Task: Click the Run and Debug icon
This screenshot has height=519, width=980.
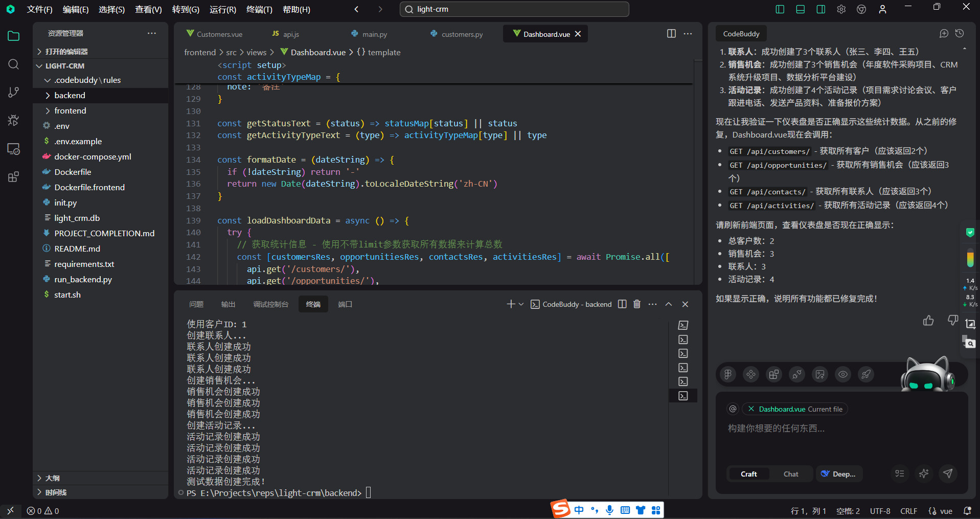Action: tap(14, 120)
